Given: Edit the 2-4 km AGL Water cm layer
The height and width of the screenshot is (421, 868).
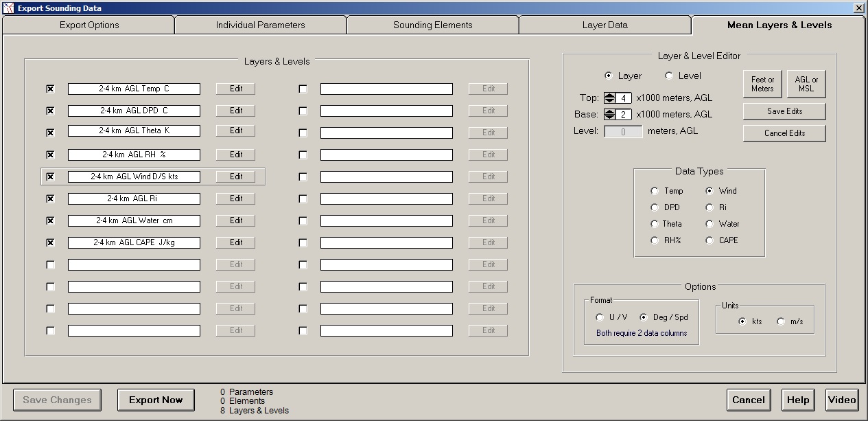Looking at the screenshot, I should coord(236,220).
